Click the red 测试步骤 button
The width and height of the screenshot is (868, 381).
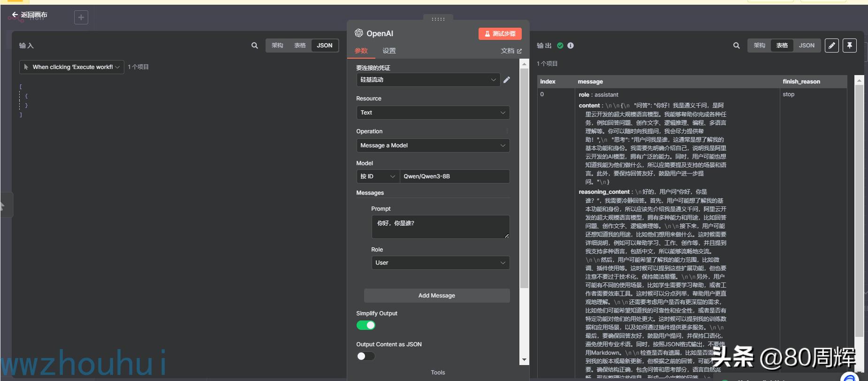click(500, 34)
